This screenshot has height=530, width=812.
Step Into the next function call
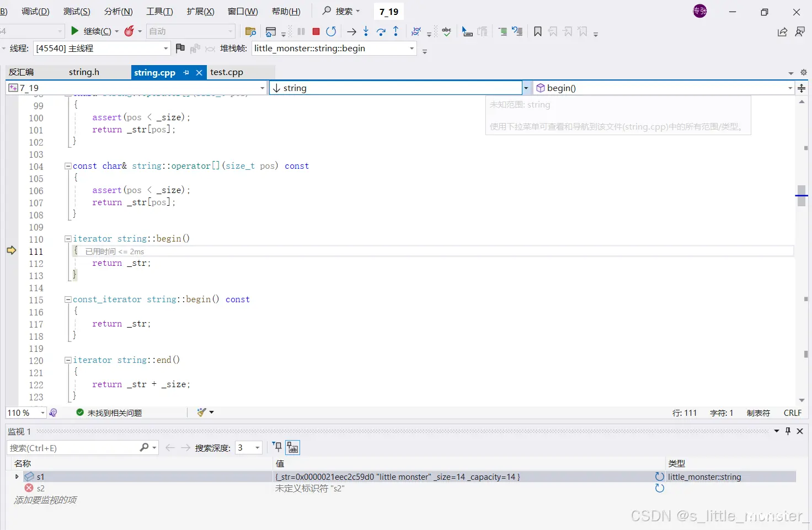(x=366, y=31)
